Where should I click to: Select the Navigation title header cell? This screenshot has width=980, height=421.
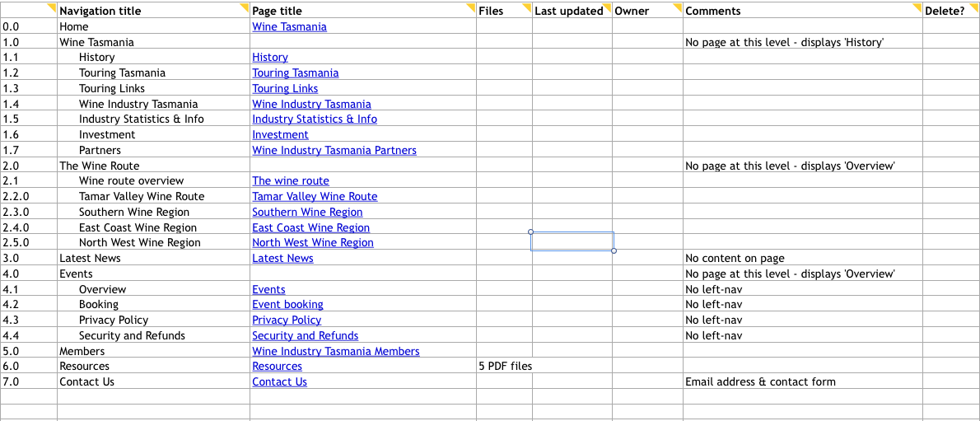coord(154,11)
